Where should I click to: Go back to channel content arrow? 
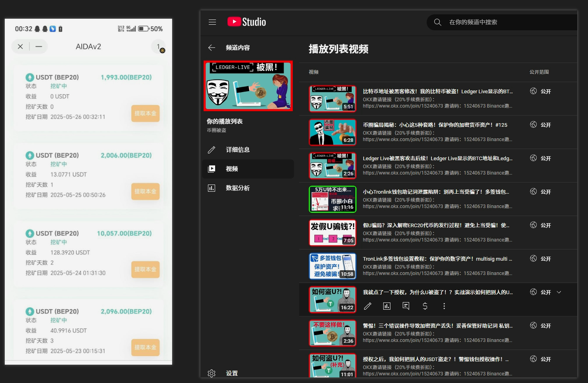[212, 48]
